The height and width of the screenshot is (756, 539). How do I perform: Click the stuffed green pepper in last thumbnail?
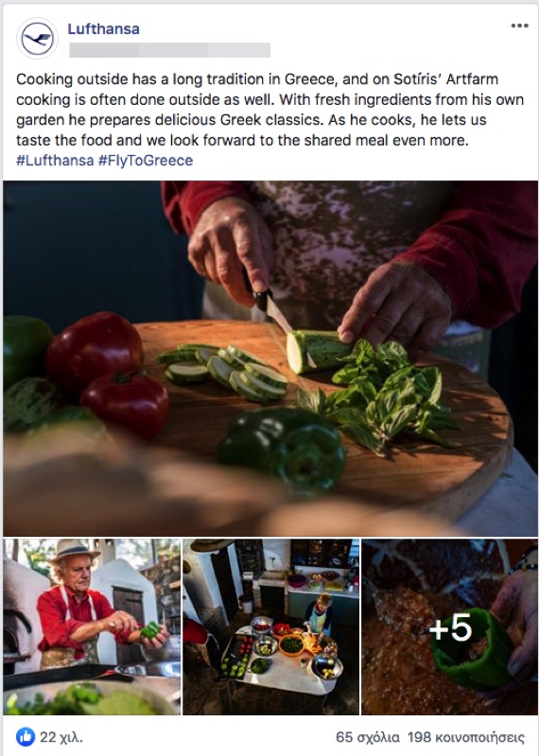(472, 649)
